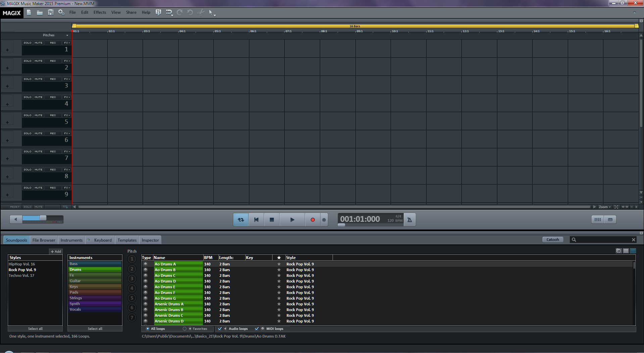Mute track 5
Viewport: 644px width, 353px height.
click(x=39, y=115)
